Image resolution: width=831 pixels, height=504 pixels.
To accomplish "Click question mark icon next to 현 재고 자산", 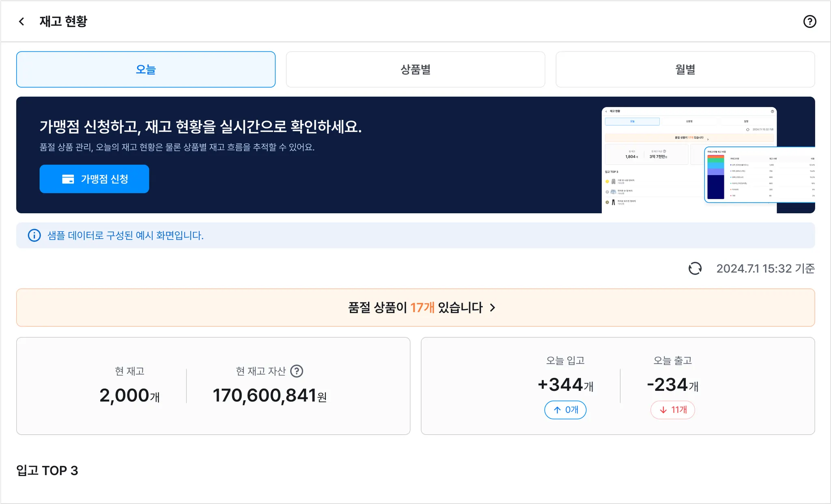I will click(x=297, y=371).
